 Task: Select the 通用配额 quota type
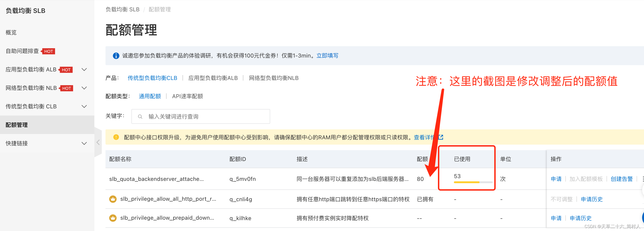coord(150,96)
